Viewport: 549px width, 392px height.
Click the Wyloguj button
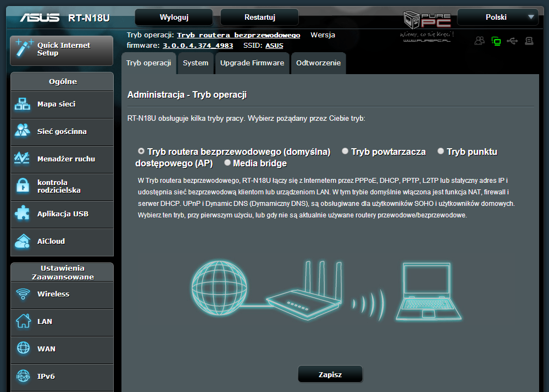(174, 17)
